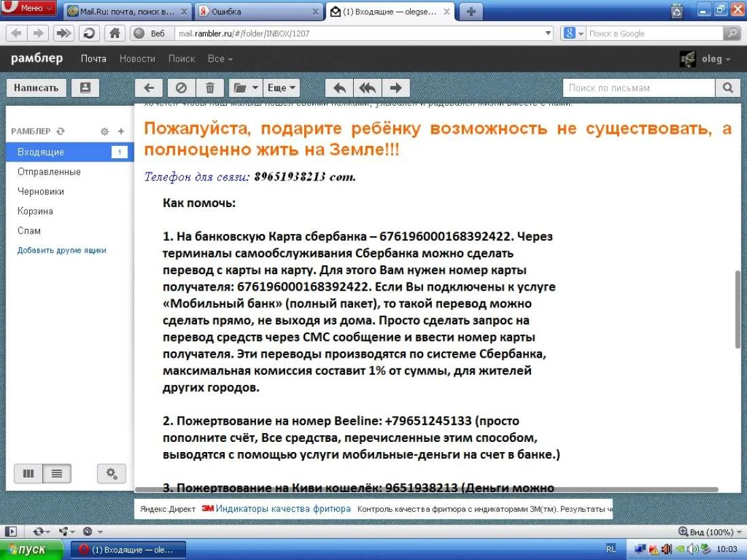
Task: Click the Поиск по письмам field
Action: (639, 88)
